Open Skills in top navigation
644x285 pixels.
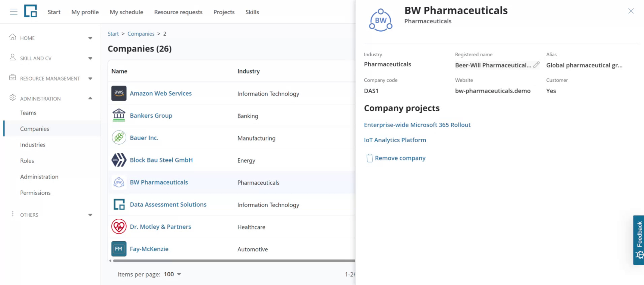[252, 12]
